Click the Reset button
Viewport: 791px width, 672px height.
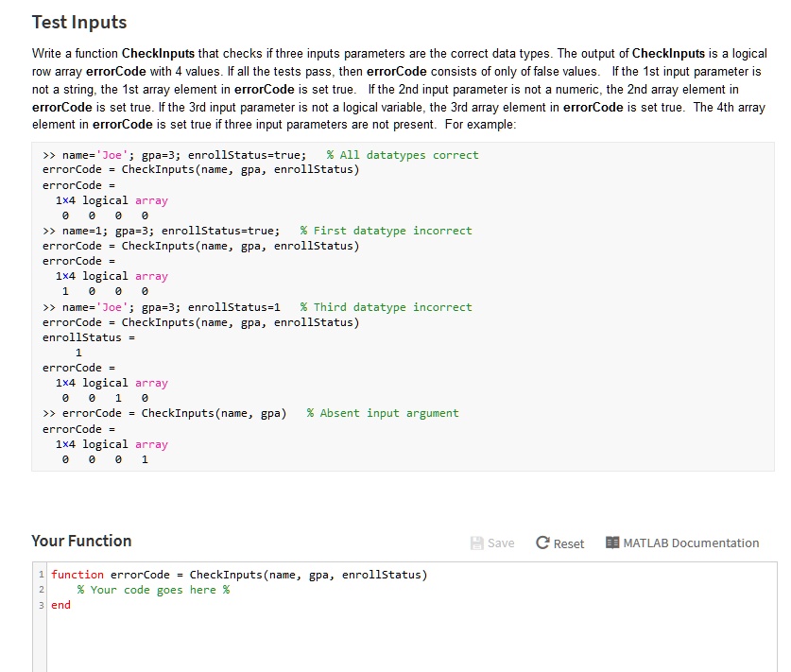click(560, 543)
